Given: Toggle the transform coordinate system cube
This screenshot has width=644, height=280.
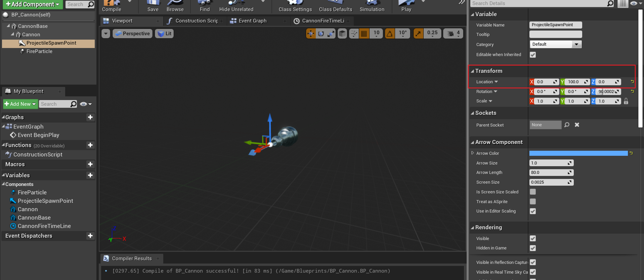Looking at the screenshot, I should pyautogui.click(x=342, y=34).
